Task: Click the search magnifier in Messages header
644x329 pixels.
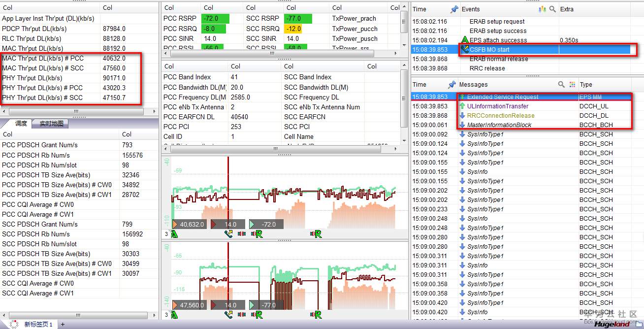Action: tap(561, 85)
